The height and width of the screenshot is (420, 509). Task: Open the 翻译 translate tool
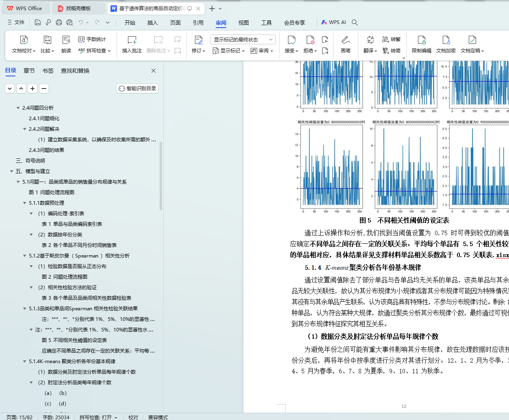click(370, 45)
